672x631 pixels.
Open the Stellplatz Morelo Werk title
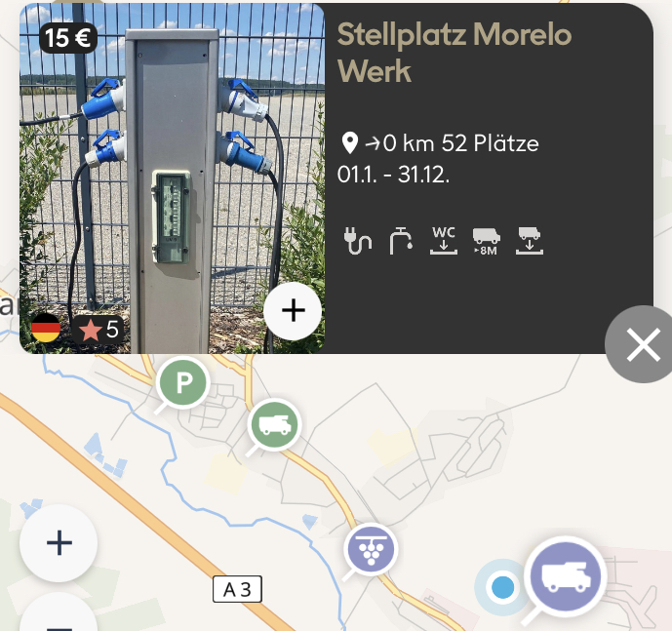(x=455, y=53)
